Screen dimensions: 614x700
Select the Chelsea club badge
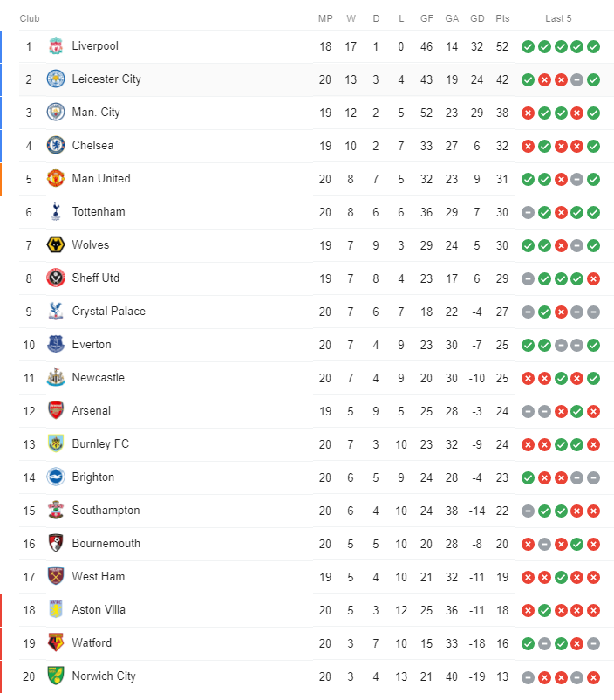[x=56, y=145]
